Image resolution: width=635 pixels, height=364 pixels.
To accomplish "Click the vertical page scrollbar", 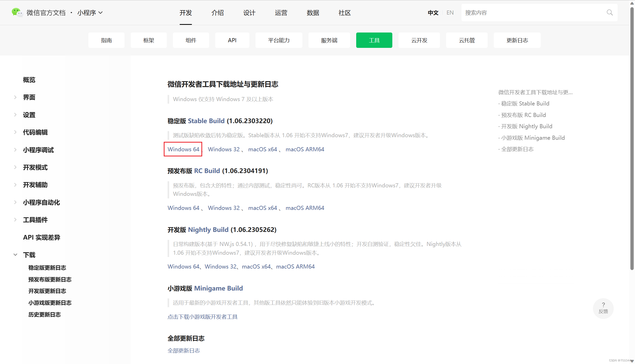I will (x=632, y=138).
